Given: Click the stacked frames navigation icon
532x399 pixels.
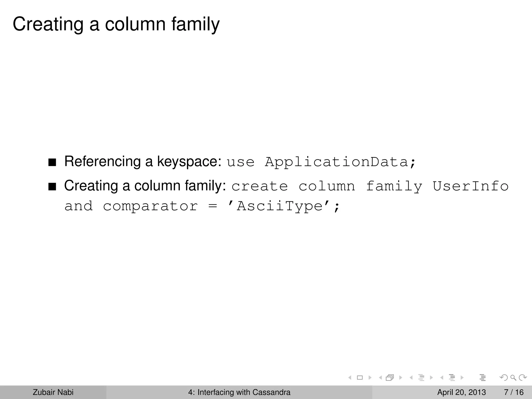Looking at the screenshot, I should (x=390, y=378).
